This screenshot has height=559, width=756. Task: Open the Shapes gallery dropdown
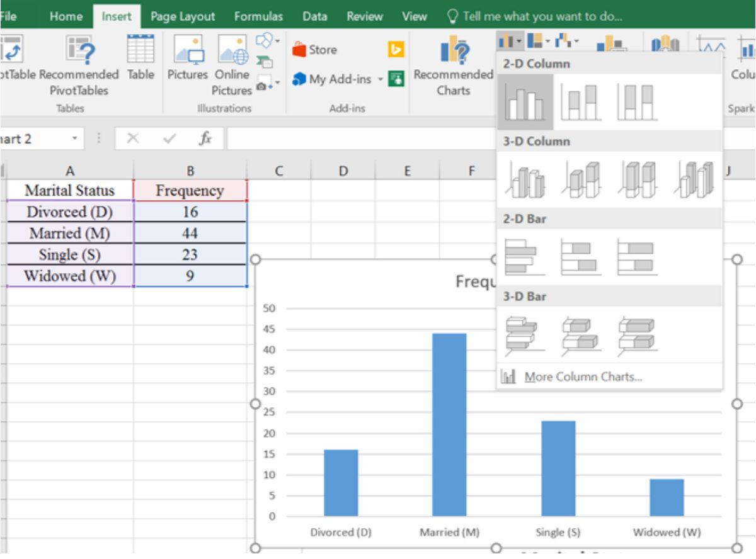tap(267, 42)
